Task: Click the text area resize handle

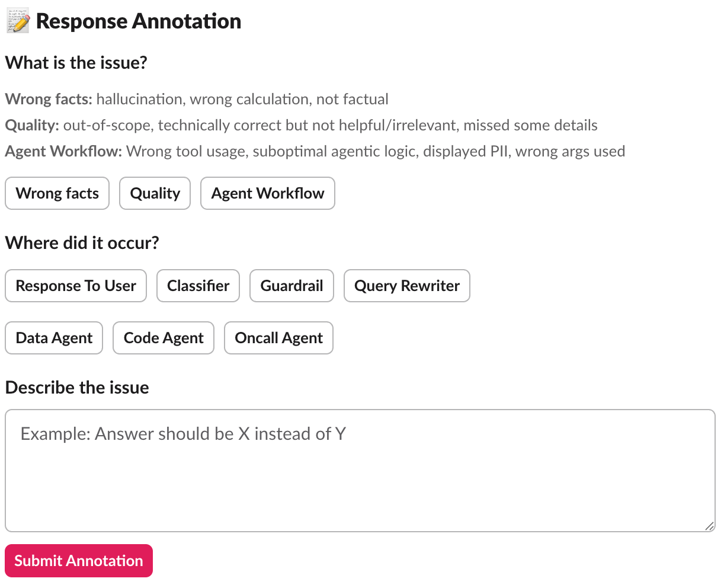Action: click(x=709, y=526)
